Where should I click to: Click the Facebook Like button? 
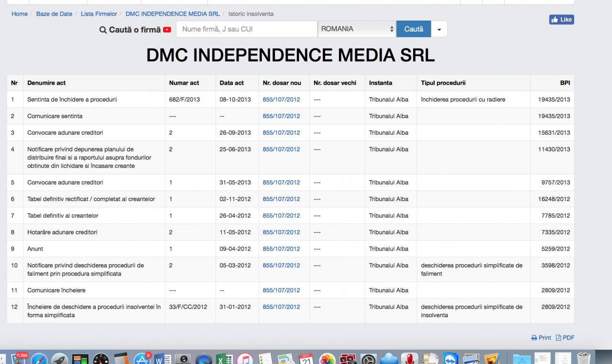coord(561,20)
